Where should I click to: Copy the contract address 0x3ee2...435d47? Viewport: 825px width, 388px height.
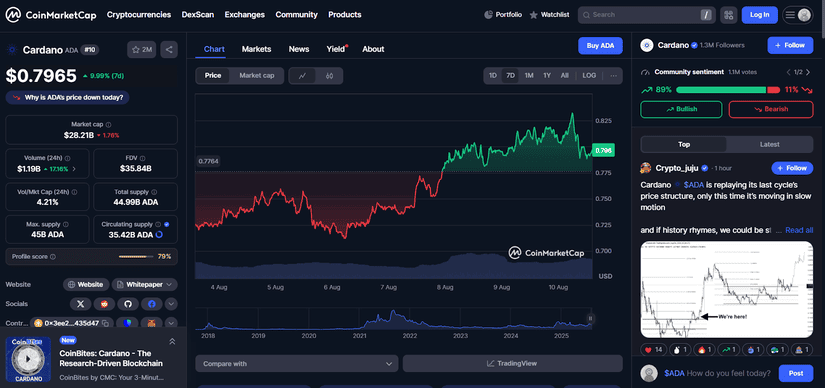click(x=105, y=323)
